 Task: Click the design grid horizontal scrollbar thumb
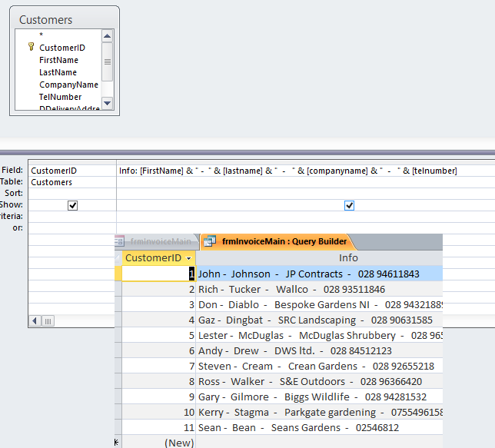coord(48,321)
